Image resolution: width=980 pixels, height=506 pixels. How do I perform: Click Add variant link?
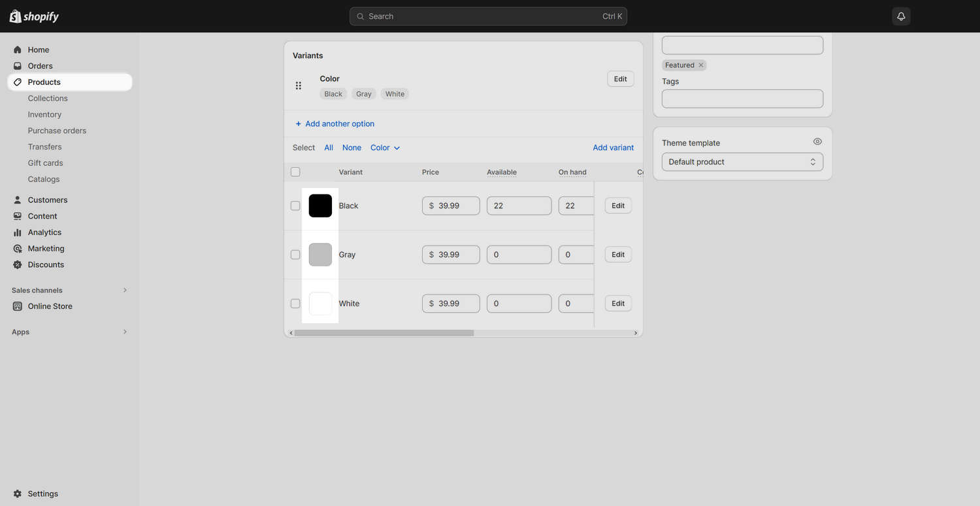(x=613, y=148)
